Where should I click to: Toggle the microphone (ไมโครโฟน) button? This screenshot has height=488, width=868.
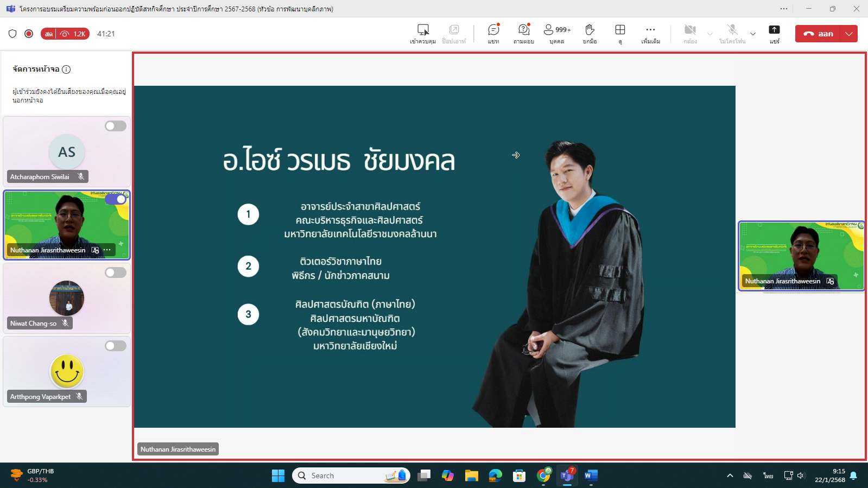(x=732, y=33)
